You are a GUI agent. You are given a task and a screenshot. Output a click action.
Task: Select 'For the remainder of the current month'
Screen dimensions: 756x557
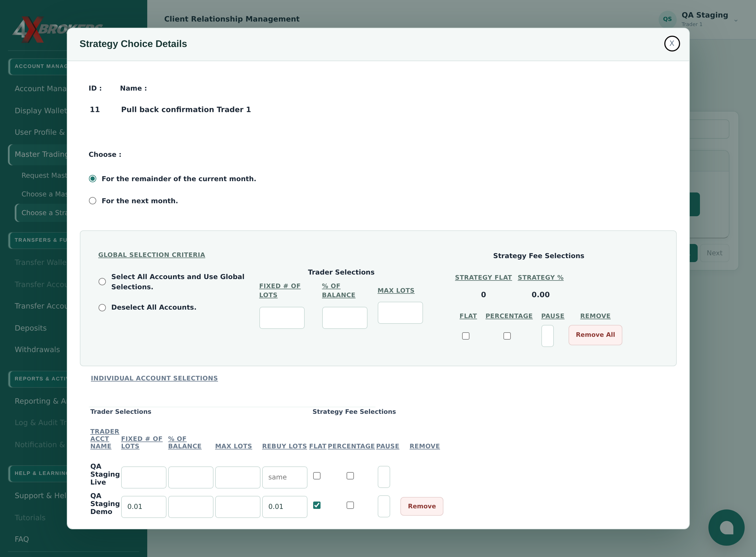tap(92, 179)
